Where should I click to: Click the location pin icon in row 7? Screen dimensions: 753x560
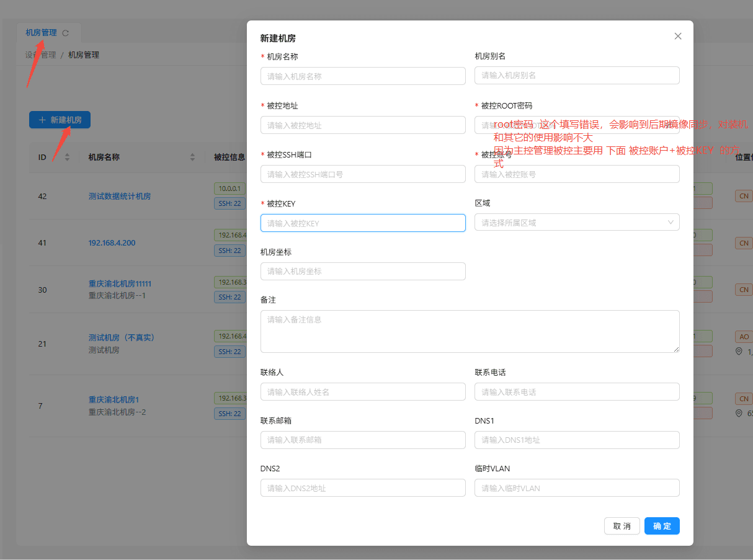point(739,413)
